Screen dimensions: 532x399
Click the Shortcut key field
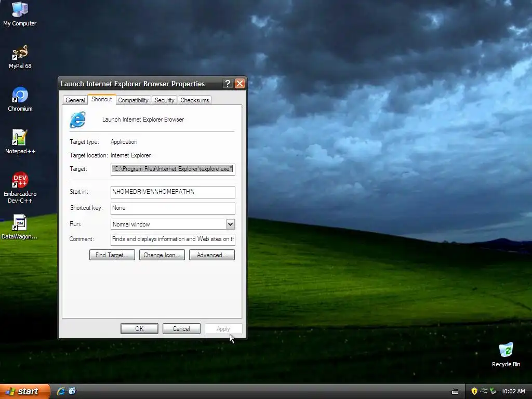(x=172, y=208)
